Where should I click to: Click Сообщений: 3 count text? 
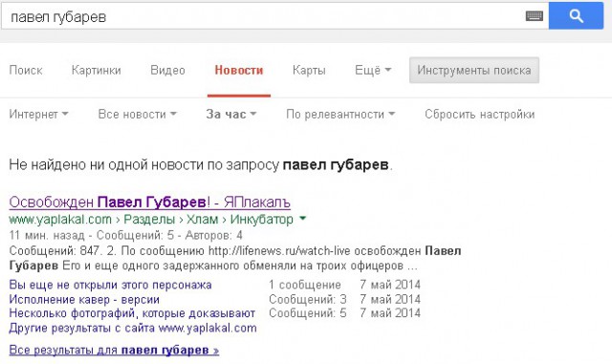pos(308,300)
